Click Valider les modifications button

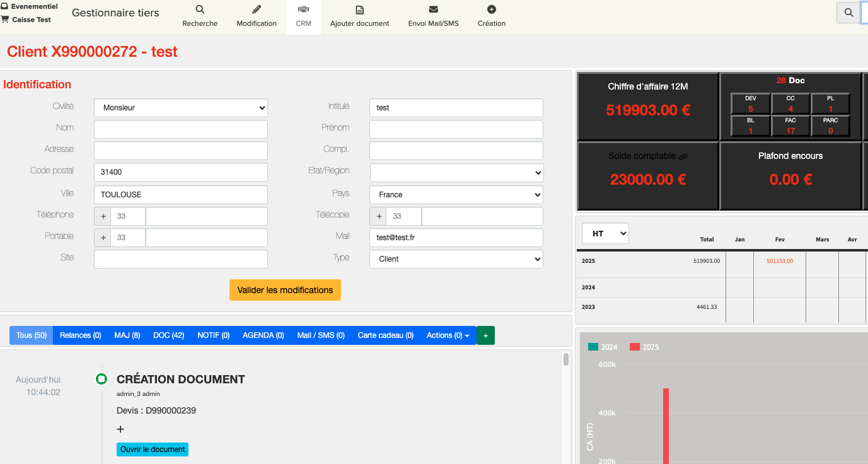pyautogui.click(x=285, y=290)
